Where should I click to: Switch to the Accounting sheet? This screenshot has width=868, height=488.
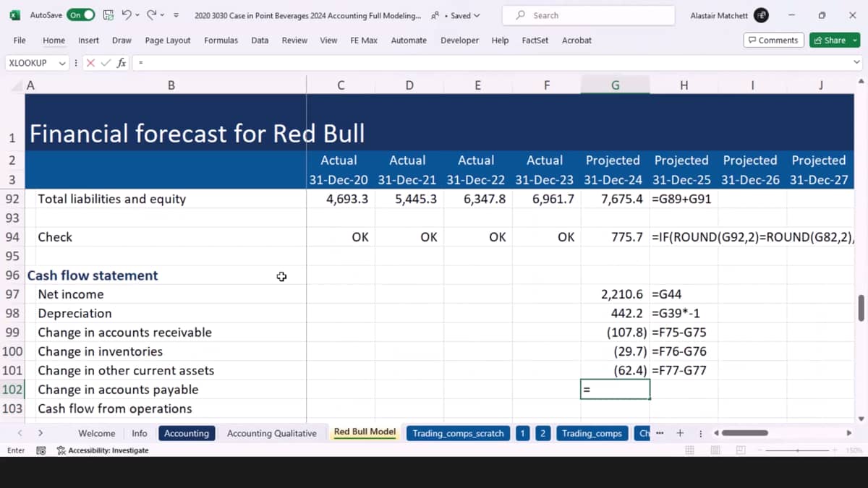coord(187,433)
